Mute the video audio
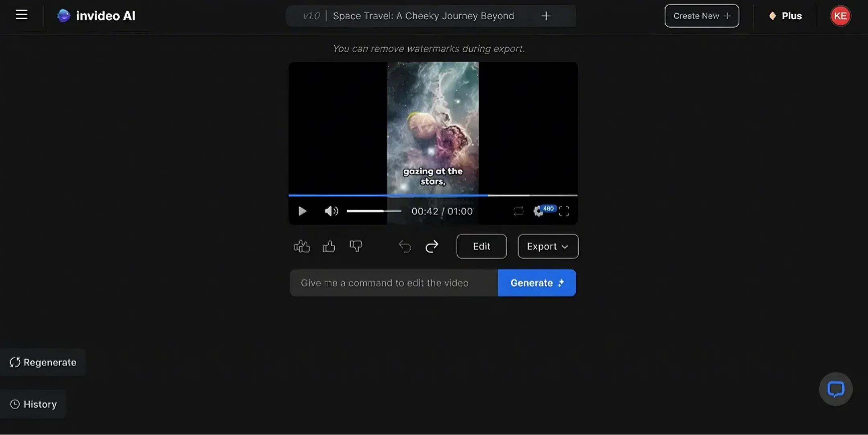This screenshot has width=868, height=435. click(331, 211)
